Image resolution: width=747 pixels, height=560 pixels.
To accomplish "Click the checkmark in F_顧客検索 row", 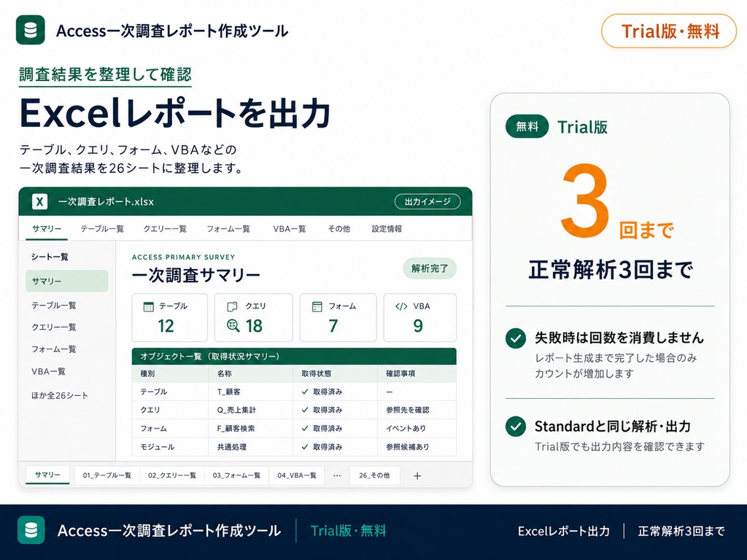I will pos(305,429).
